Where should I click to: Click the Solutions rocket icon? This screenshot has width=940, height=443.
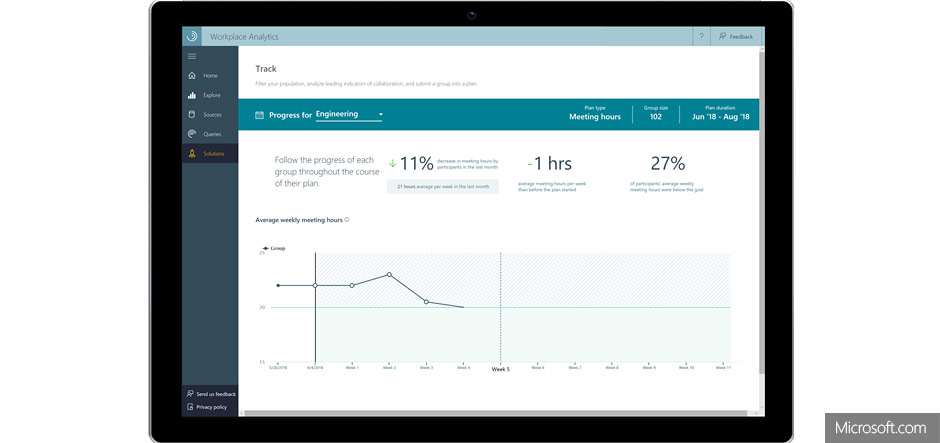click(x=192, y=154)
